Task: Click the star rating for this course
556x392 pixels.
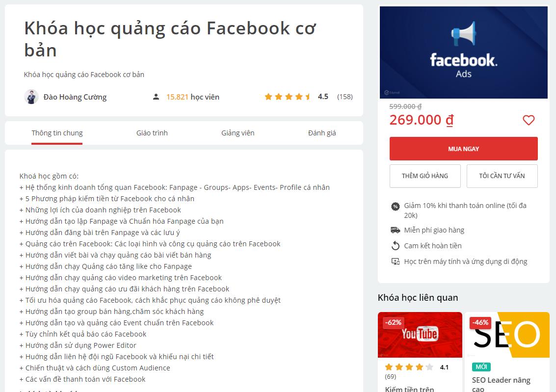Action: [x=287, y=96]
